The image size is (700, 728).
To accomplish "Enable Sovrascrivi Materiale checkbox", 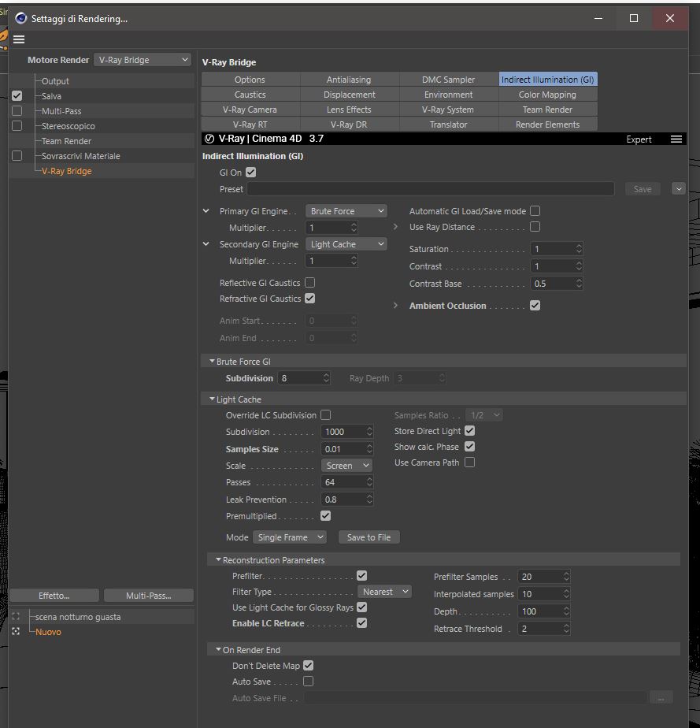I will 17,155.
